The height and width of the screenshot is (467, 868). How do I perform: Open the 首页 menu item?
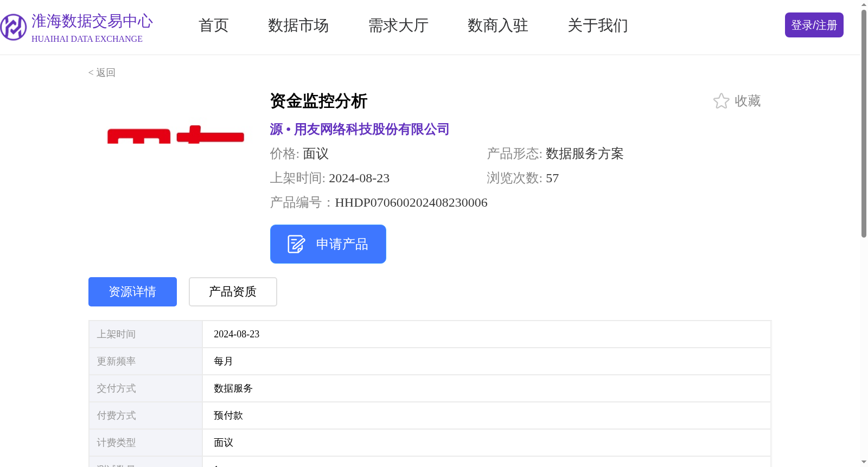click(214, 25)
